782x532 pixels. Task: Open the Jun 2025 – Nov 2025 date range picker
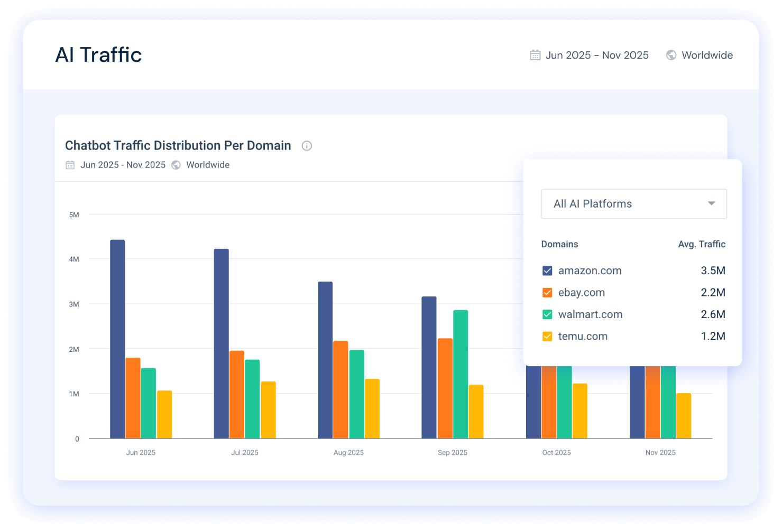[596, 55]
